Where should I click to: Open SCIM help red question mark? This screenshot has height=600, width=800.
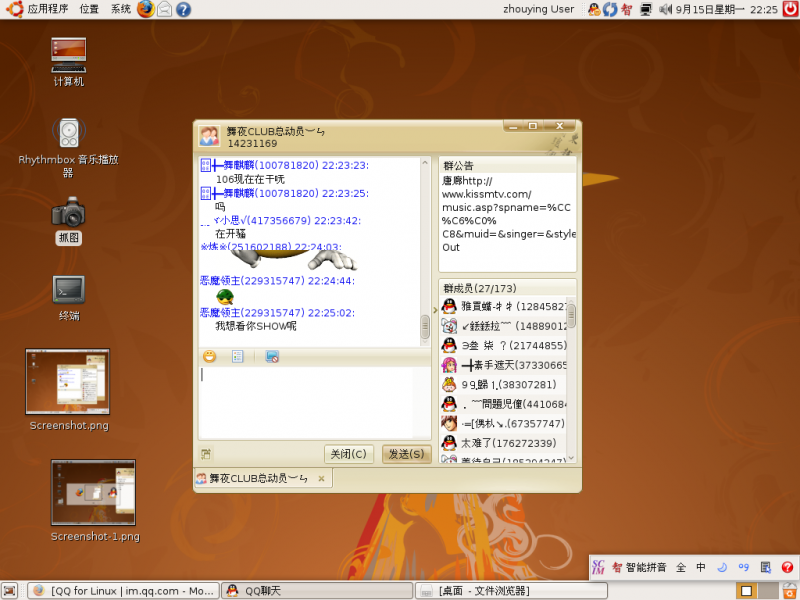pos(787,567)
